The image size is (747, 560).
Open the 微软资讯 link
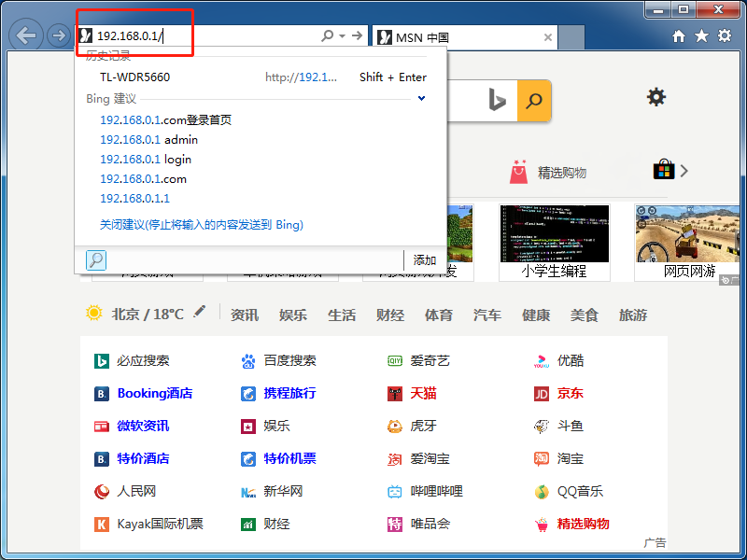132,426
